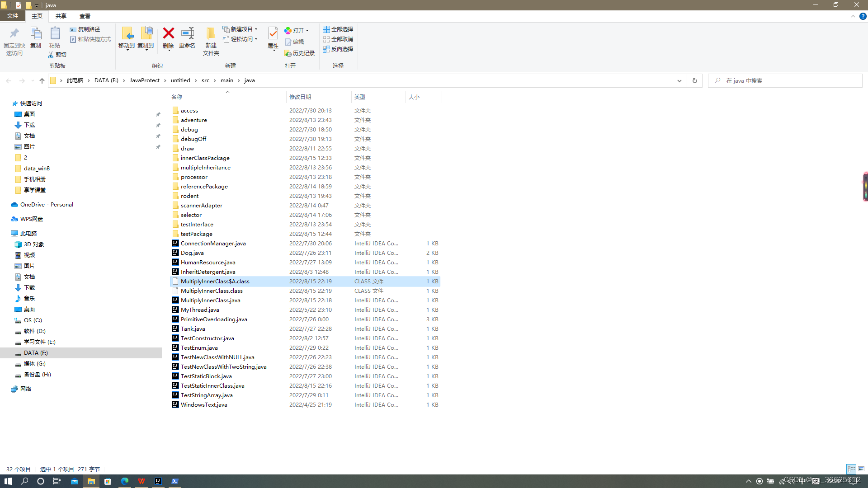Select 3D 对象 in sidebar
This screenshot has height=488, width=868.
(x=34, y=244)
